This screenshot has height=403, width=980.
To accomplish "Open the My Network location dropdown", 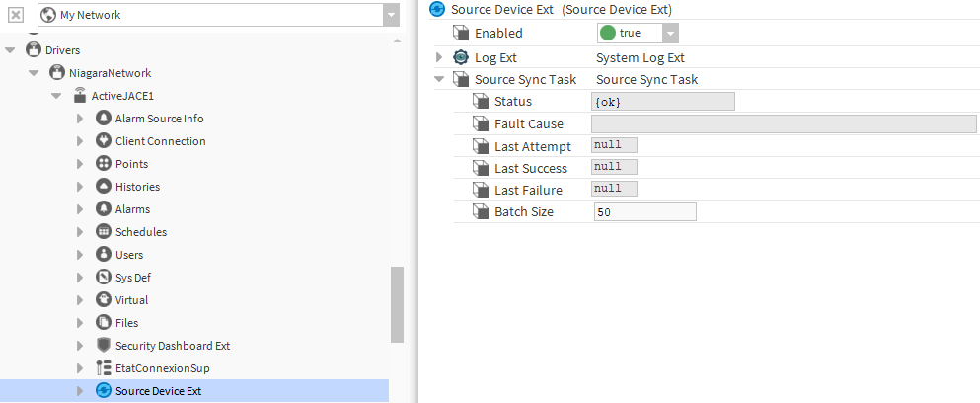I will (x=391, y=16).
